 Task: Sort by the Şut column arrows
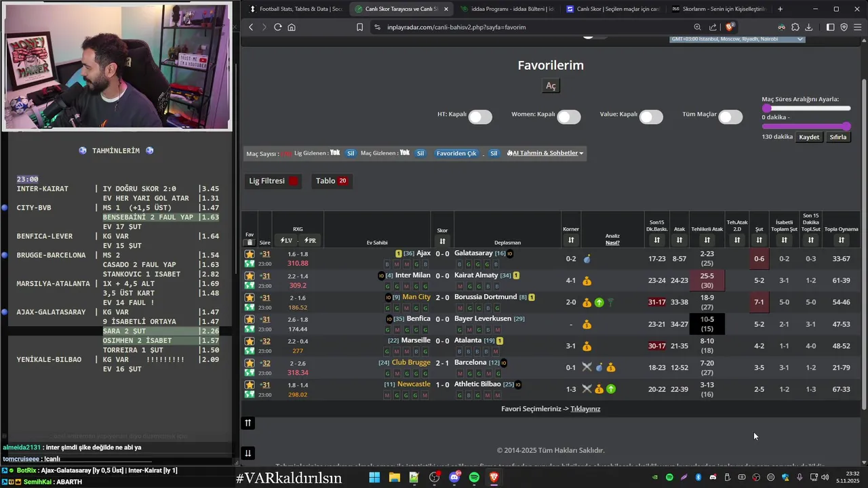tap(759, 241)
